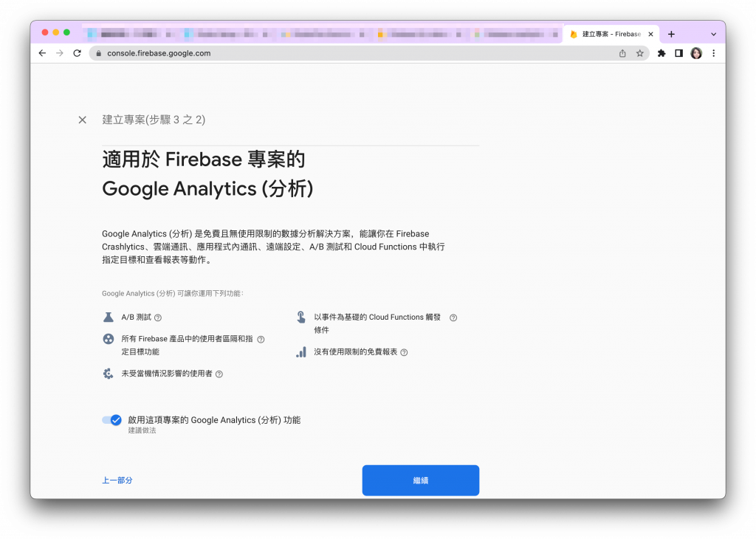Click help icon next to 使用者區隔和指定目標功能
This screenshot has height=539, width=756.
click(261, 340)
